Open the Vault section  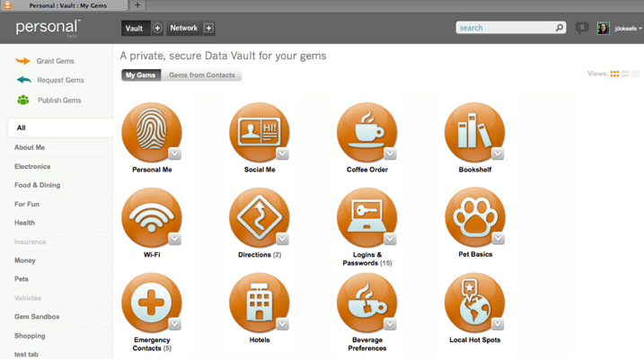(x=134, y=29)
